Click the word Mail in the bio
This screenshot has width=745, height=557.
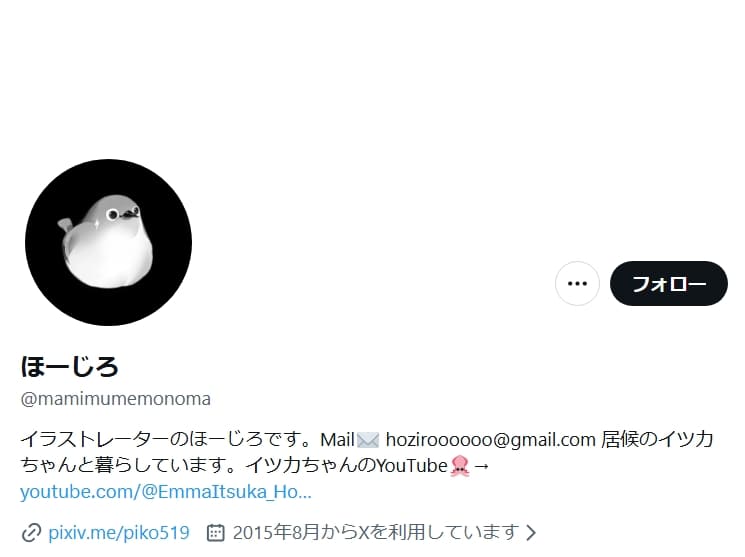tap(338, 440)
